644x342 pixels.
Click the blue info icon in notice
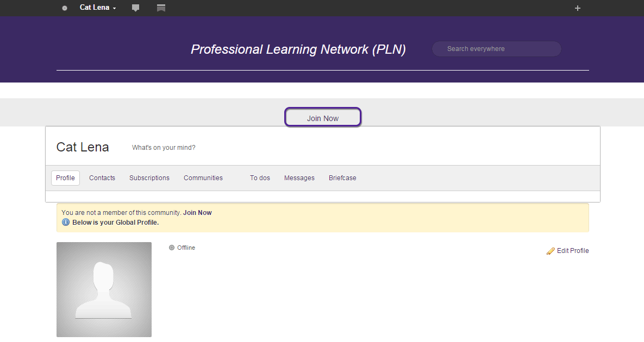click(66, 222)
